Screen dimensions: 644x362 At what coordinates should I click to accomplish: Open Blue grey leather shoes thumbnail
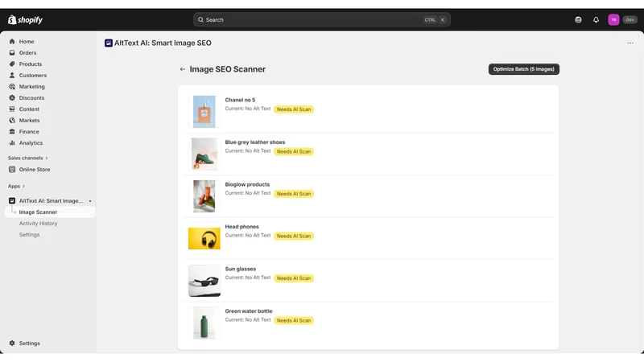point(204,154)
